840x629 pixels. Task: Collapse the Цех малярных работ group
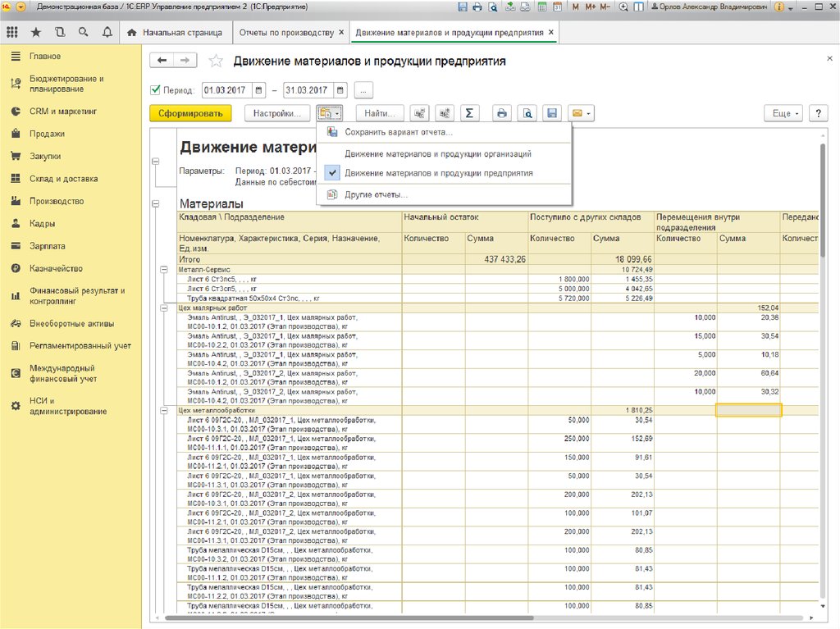pos(163,308)
